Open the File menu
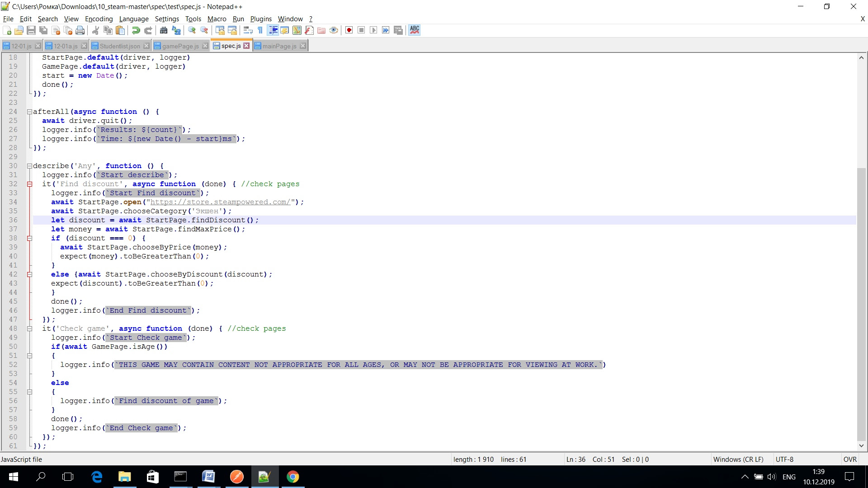The image size is (868, 488). click(8, 19)
